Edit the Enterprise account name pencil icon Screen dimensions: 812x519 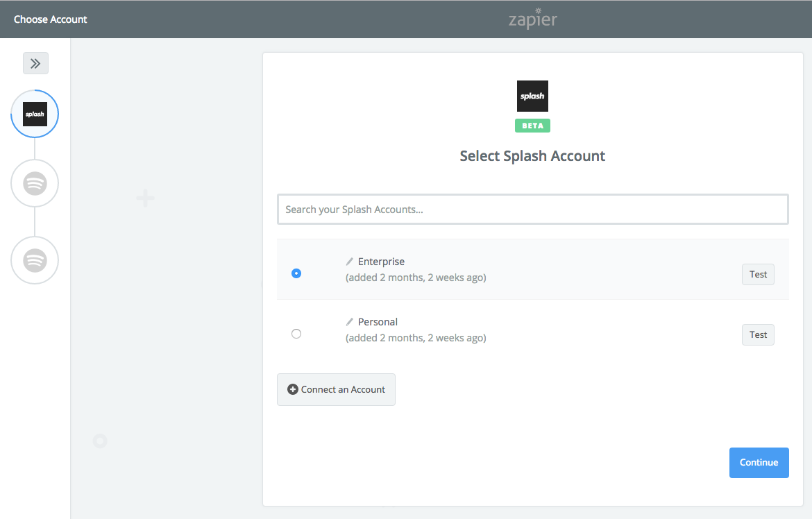[x=350, y=262]
